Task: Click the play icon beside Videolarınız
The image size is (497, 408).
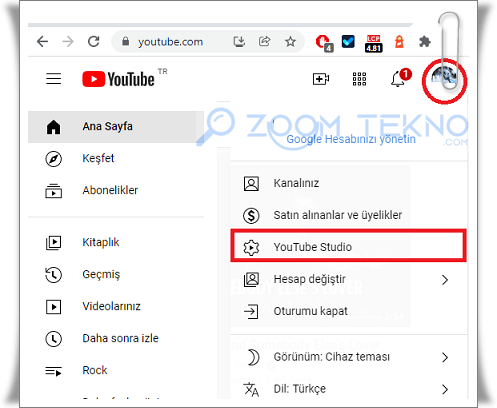Action: (x=53, y=307)
